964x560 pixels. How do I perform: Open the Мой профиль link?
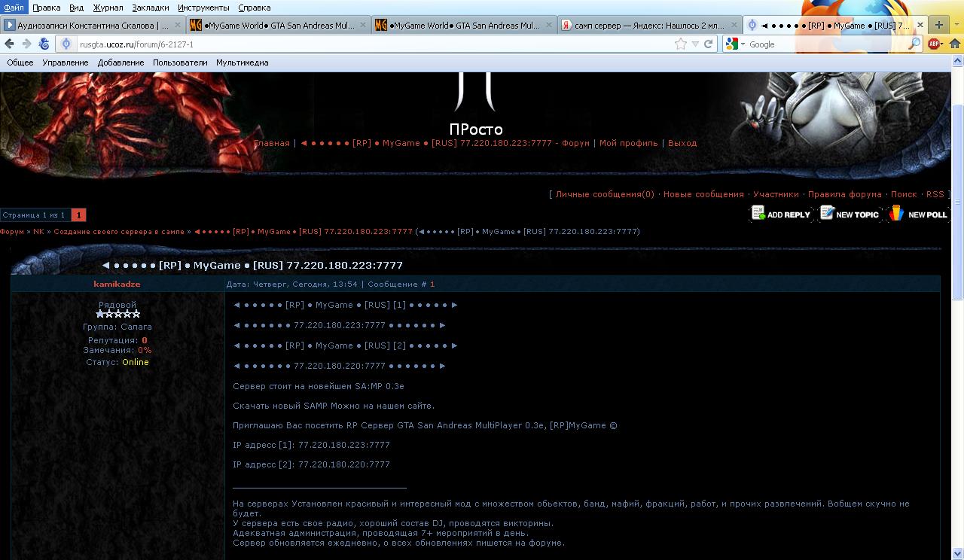pos(629,143)
